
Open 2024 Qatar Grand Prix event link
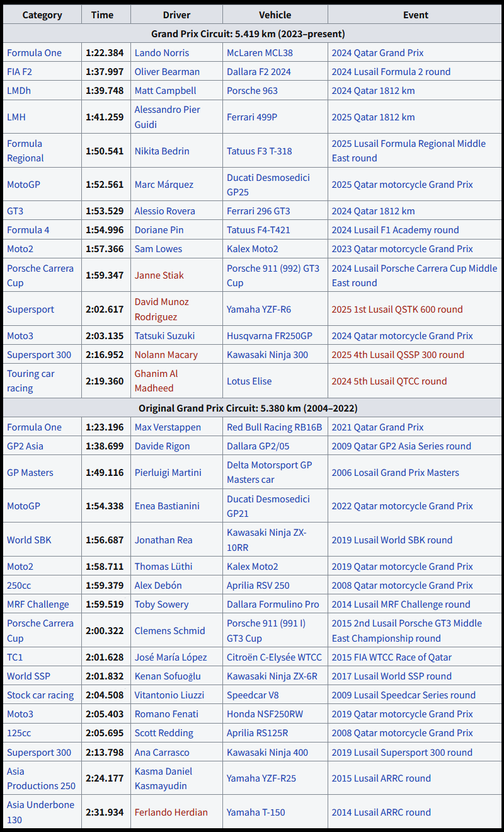(x=377, y=53)
